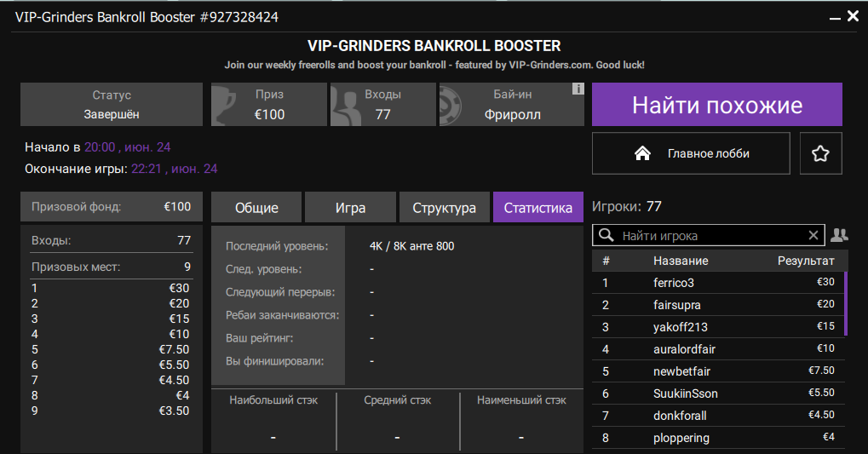
Task: Click the Наибольший стэк label
Action: (273, 399)
